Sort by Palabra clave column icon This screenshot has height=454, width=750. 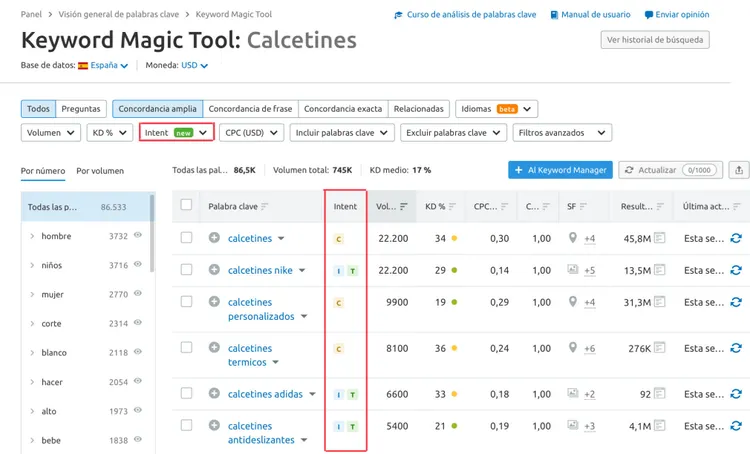[265, 206]
